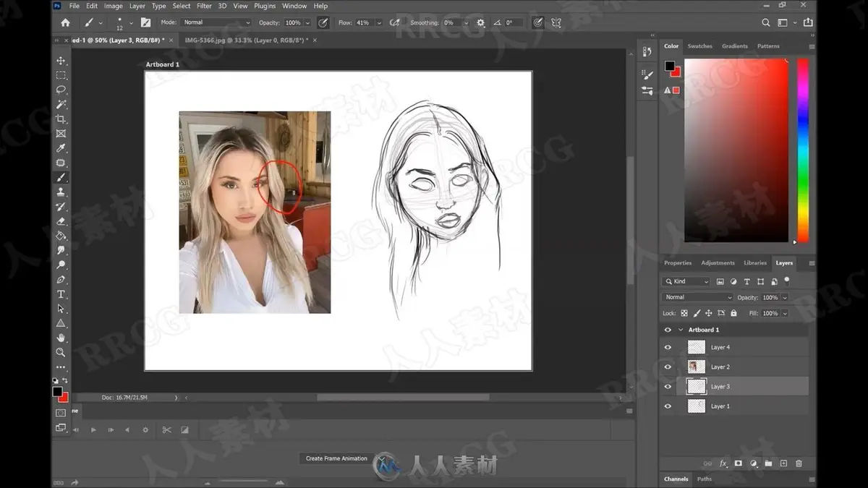Click the search icon in options bar

(x=766, y=23)
